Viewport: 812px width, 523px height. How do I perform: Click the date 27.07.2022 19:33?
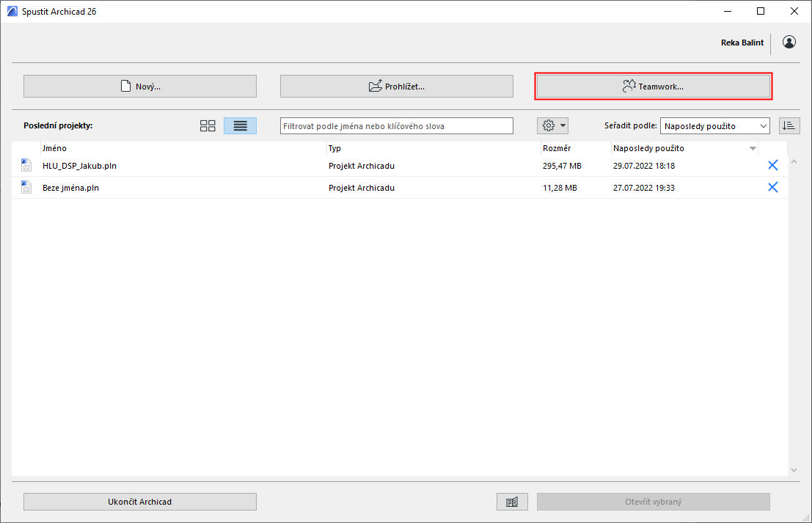[644, 188]
